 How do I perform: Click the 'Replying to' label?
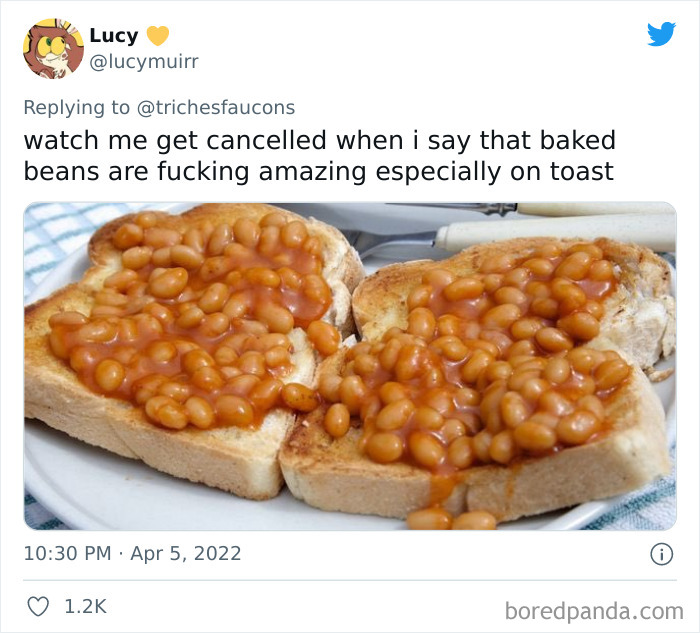[x=77, y=108]
